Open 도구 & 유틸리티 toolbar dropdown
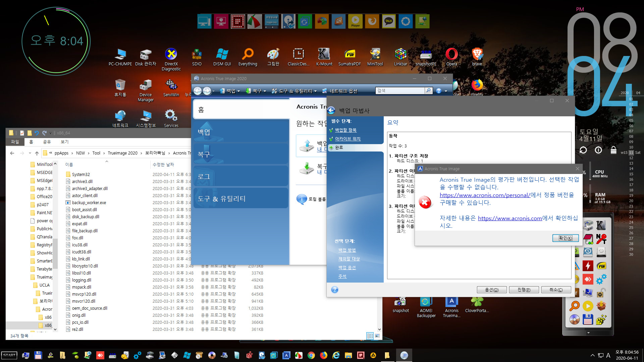 click(x=294, y=91)
